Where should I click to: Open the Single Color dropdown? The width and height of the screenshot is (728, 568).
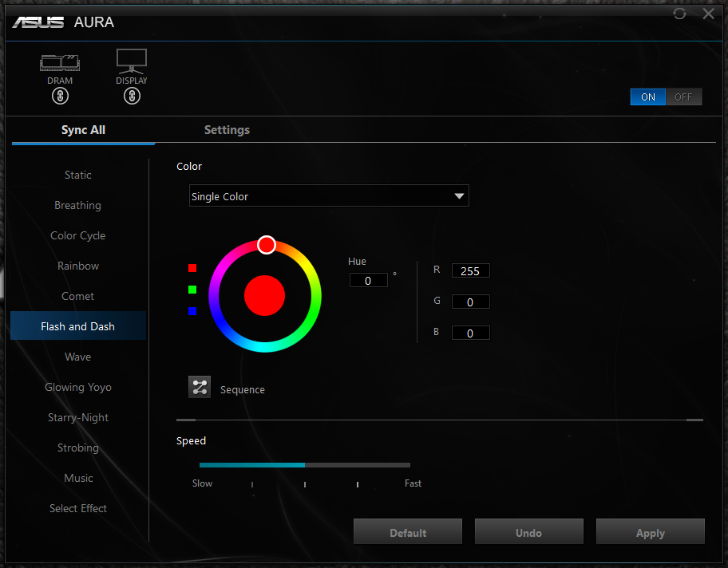(329, 195)
